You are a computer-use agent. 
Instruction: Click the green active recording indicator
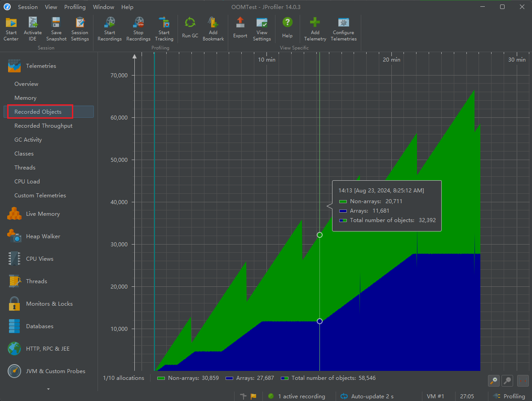pos(271,396)
